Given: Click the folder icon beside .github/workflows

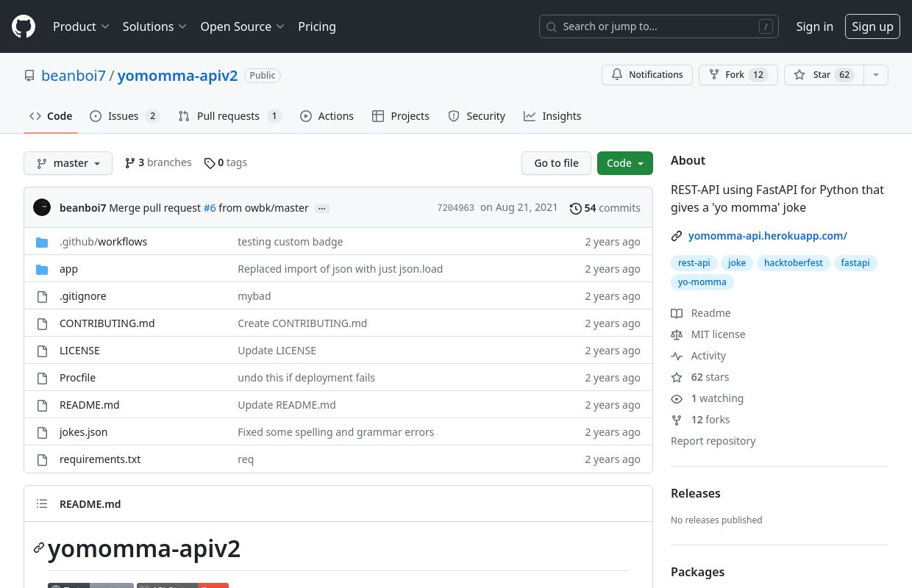Looking at the screenshot, I should (x=42, y=242).
